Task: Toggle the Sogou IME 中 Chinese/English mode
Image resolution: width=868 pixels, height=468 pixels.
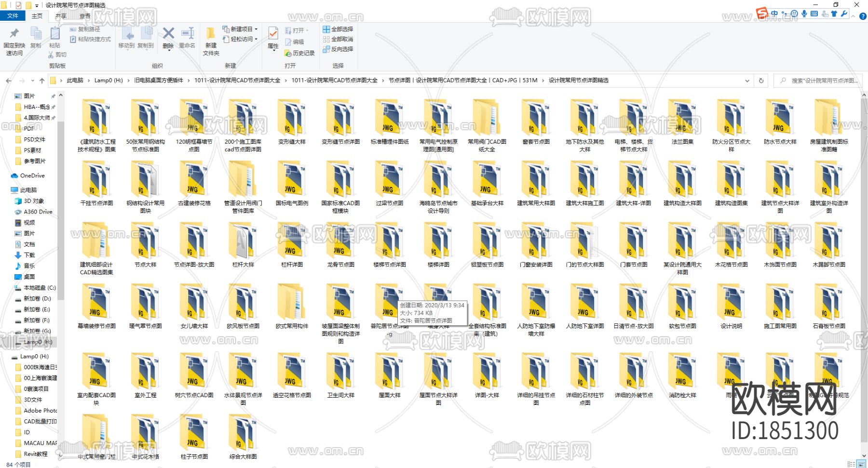Action: 774,13
